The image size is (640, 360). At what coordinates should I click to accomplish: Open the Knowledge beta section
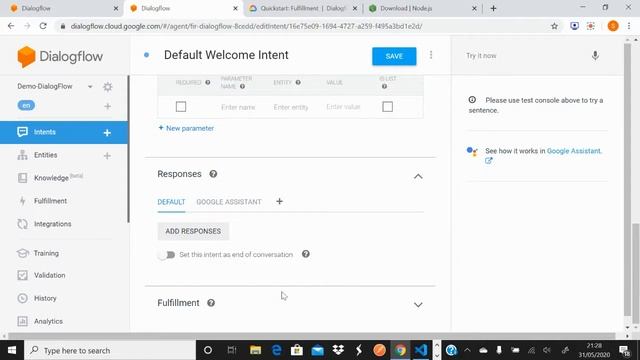click(x=51, y=178)
